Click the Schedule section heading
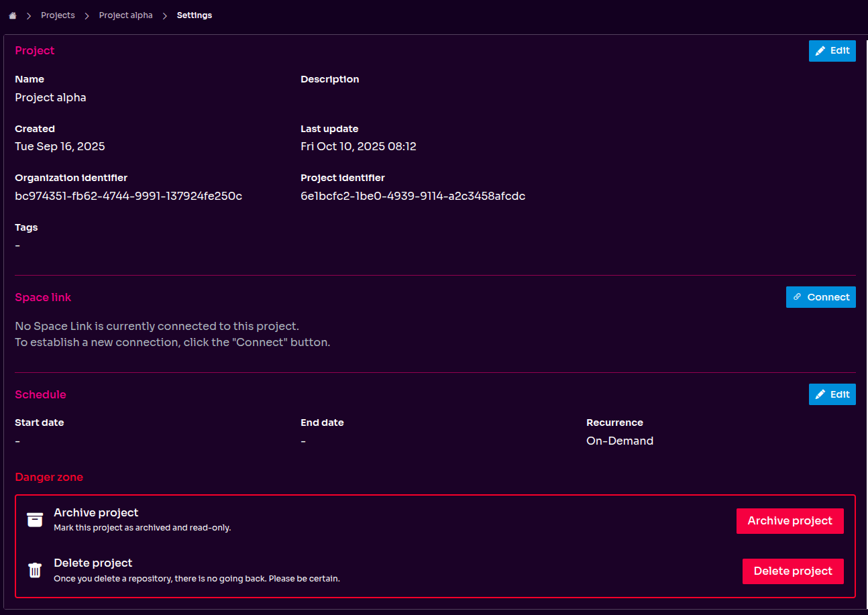 40,394
